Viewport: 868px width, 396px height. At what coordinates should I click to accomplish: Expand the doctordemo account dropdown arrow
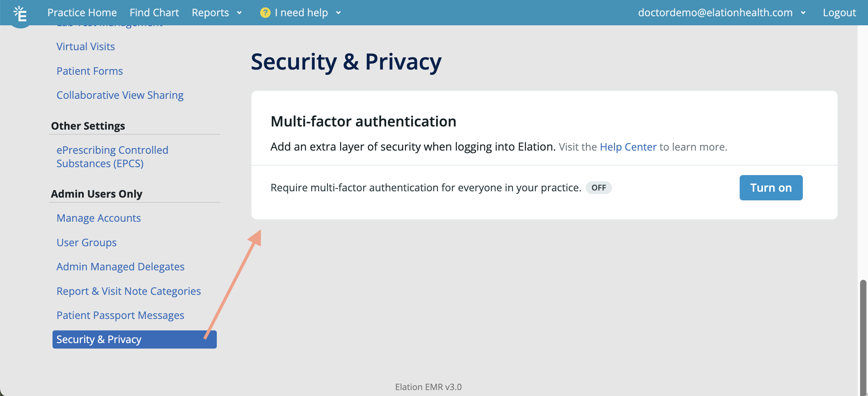(x=803, y=13)
